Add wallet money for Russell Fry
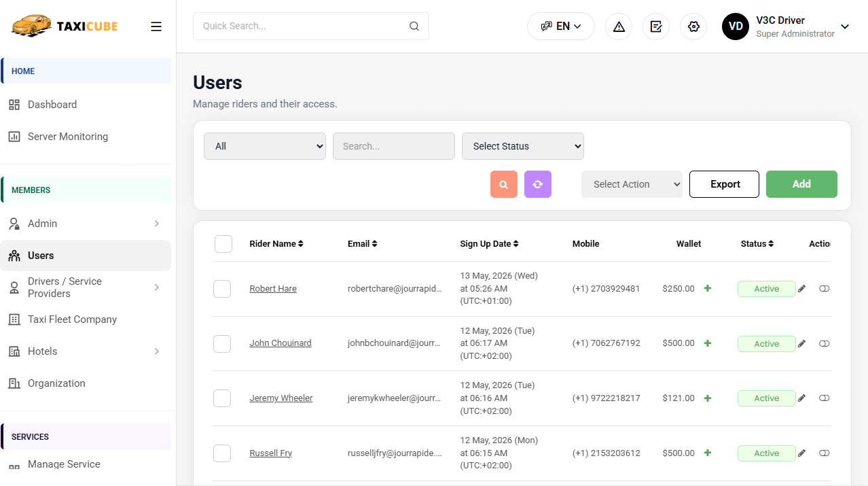The width and height of the screenshot is (868, 486). (708, 453)
